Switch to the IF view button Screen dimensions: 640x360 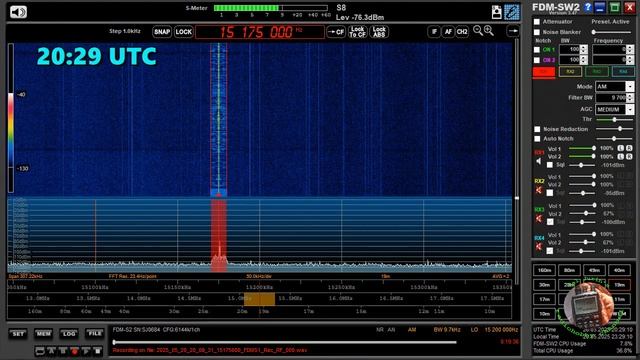click(x=434, y=32)
